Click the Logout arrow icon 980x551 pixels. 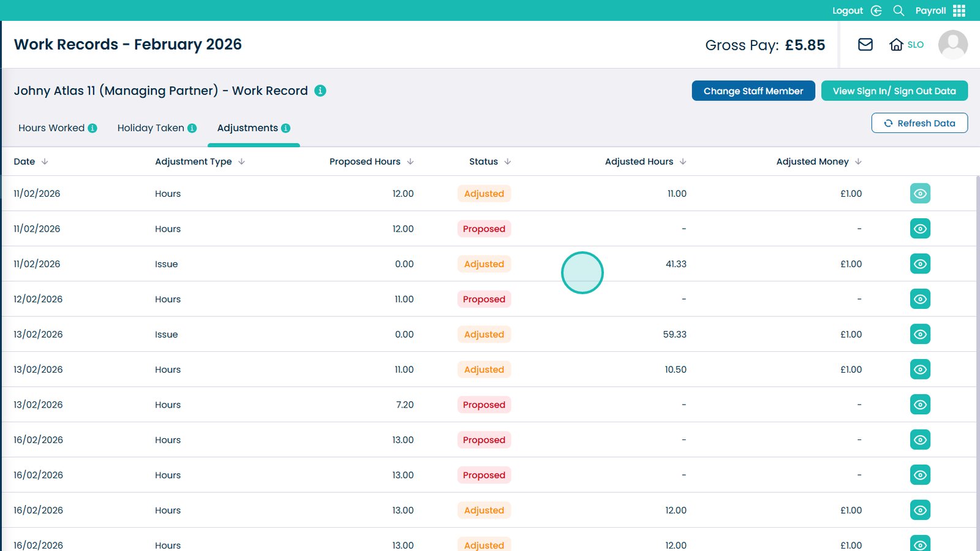(876, 10)
